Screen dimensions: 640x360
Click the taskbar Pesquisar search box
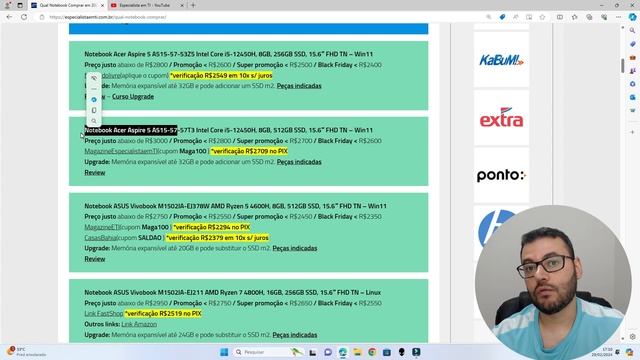[269, 352]
